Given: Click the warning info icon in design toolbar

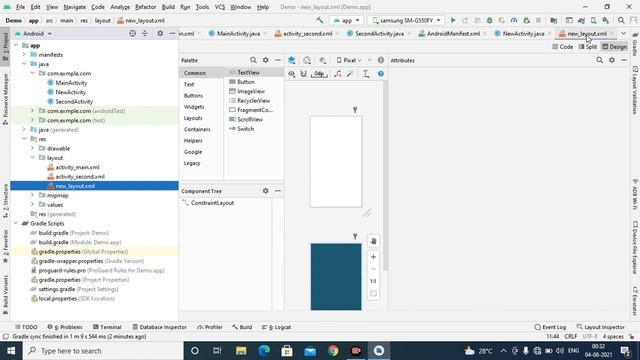Looking at the screenshot, I should [x=381, y=60].
